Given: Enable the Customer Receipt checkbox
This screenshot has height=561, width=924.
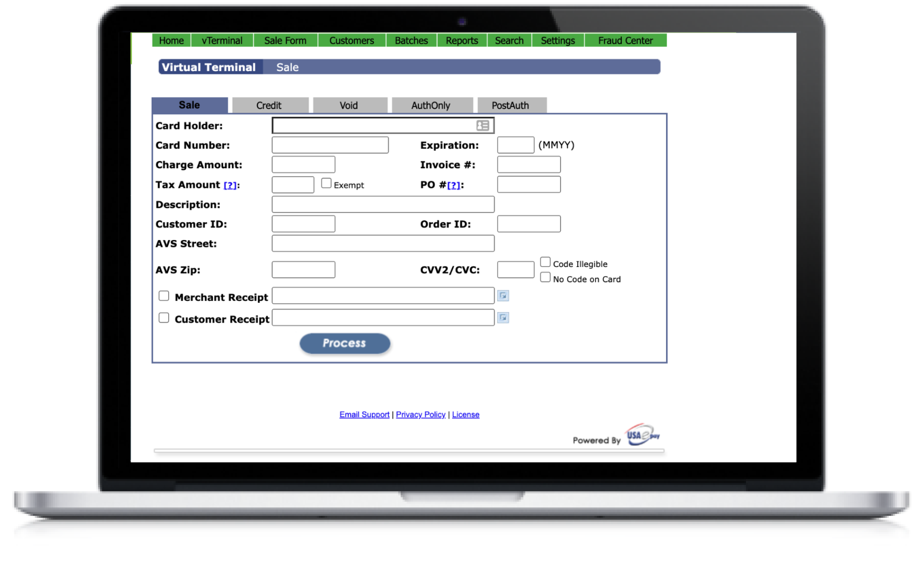Looking at the screenshot, I should (164, 317).
